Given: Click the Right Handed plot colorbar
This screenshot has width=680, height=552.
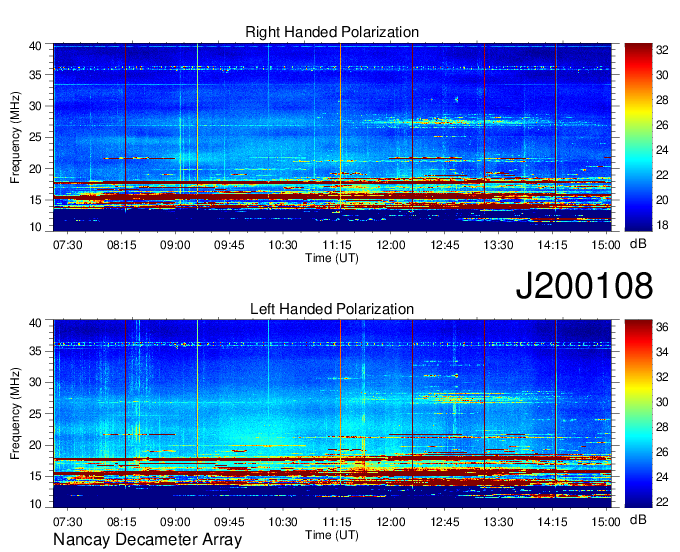Looking at the screenshot, I should tap(638, 137).
